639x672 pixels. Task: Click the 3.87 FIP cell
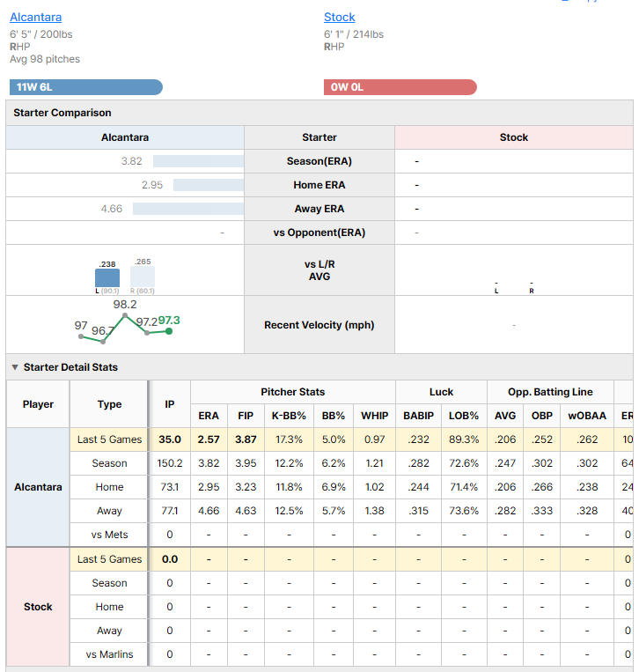tap(246, 439)
